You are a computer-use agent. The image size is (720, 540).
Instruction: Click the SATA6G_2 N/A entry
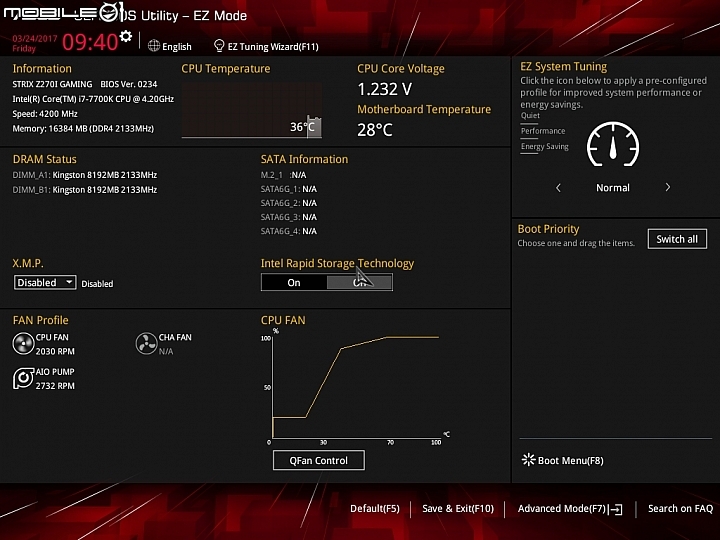(x=288, y=203)
